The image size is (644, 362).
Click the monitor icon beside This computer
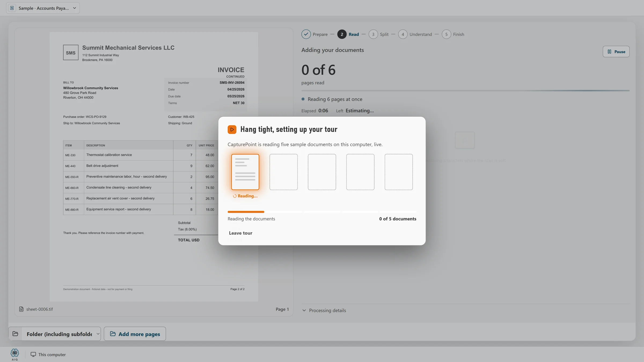pyautogui.click(x=33, y=354)
